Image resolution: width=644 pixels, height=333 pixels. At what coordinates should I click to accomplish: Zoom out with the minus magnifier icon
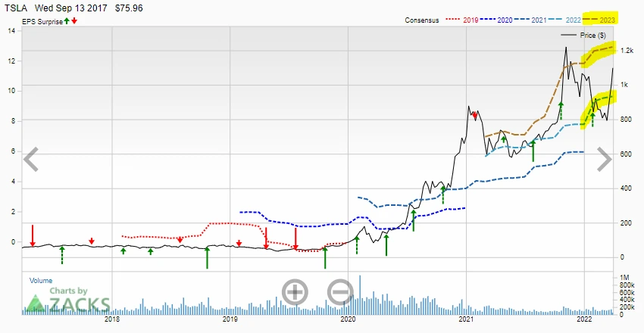[x=340, y=292]
